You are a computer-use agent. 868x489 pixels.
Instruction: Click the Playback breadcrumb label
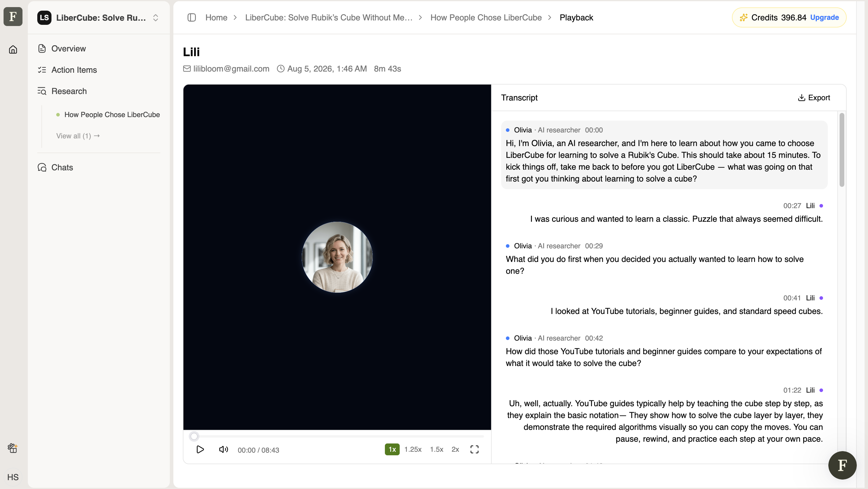pos(576,17)
